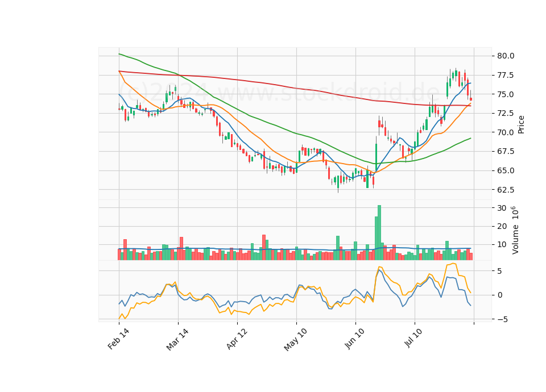
Task: Select the 65.0 price axis value
Action: click(x=506, y=170)
